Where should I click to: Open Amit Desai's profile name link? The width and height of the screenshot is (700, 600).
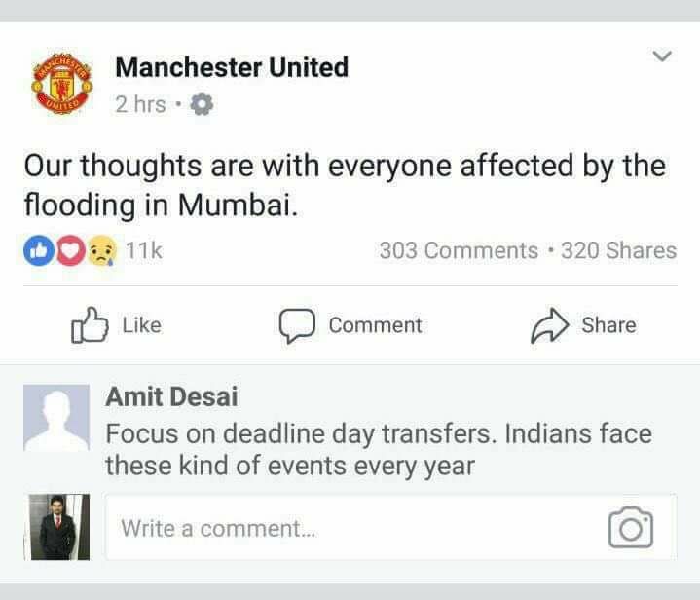pos(171,397)
